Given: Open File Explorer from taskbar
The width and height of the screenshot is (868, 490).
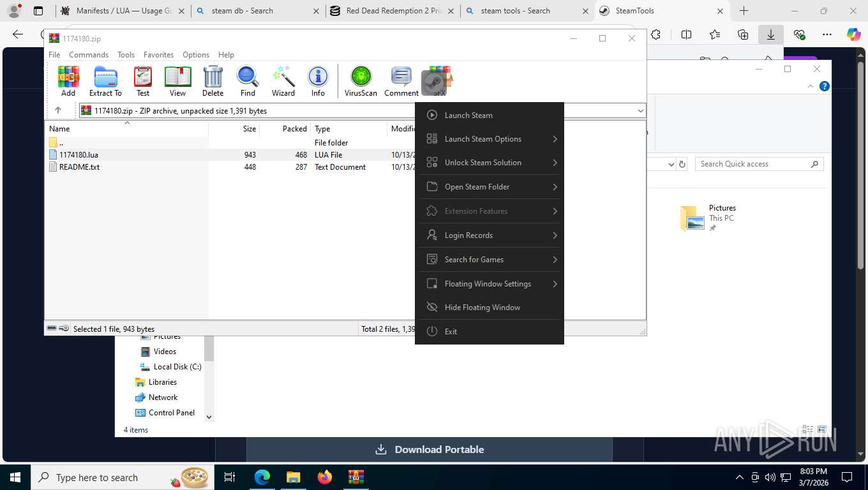Looking at the screenshot, I should tap(293, 477).
